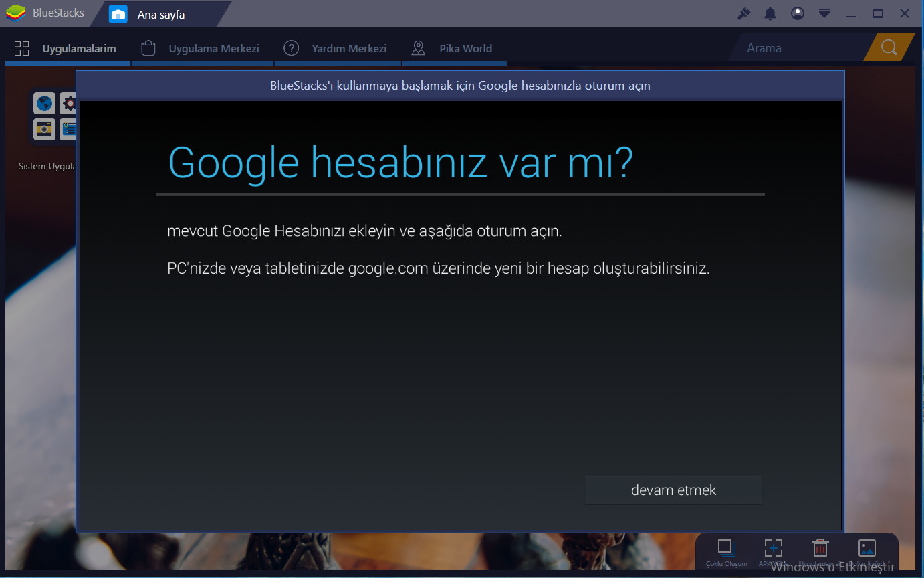Click the text mentioning google.com

tap(438, 268)
